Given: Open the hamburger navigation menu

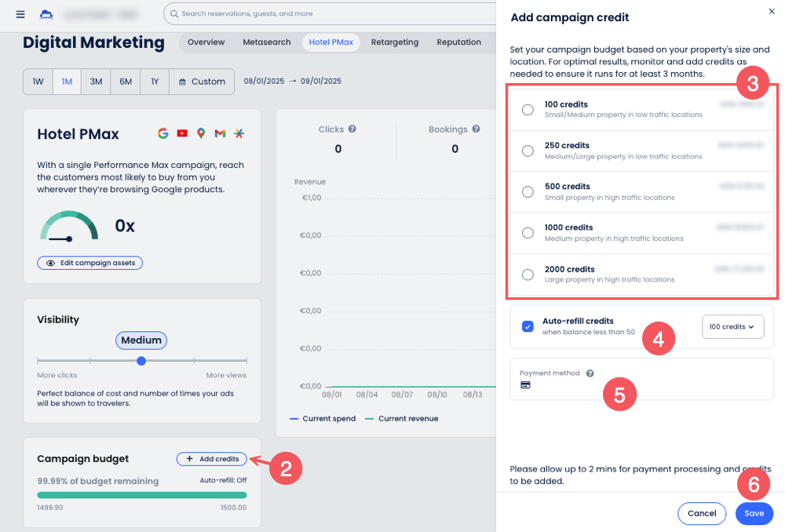Looking at the screenshot, I should click(20, 14).
